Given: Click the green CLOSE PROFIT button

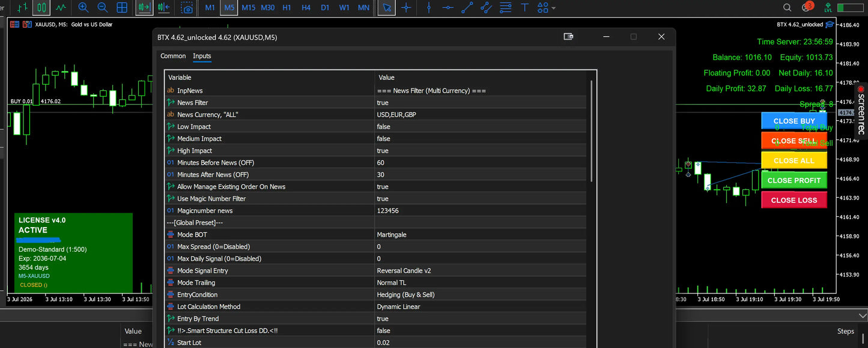Looking at the screenshot, I should coord(794,180).
